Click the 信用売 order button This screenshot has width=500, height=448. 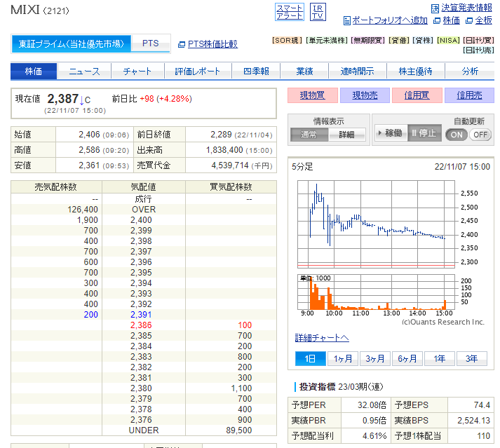(x=469, y=95)
